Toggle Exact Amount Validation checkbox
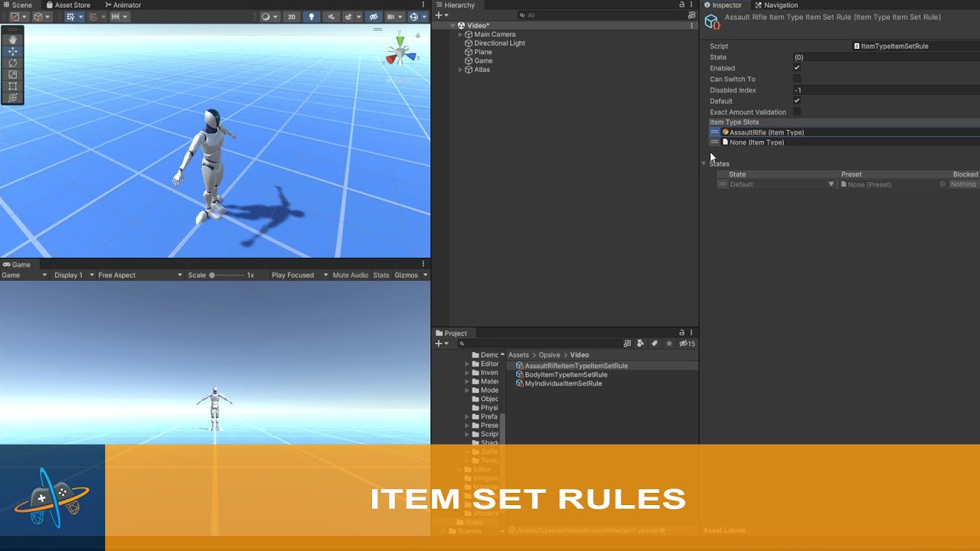Viewport: 980px width, 551px height. coord(797,112)
